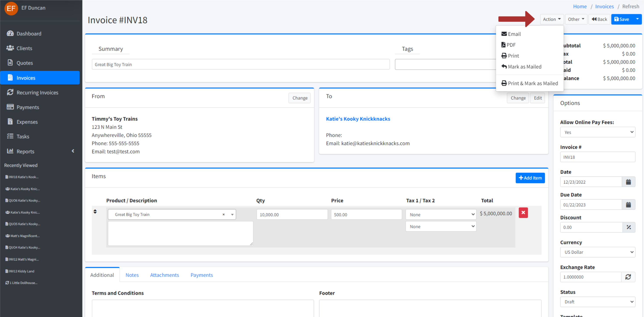Toggle the discount percent icon button
This screenshot has width=644, height=317.
628,227
